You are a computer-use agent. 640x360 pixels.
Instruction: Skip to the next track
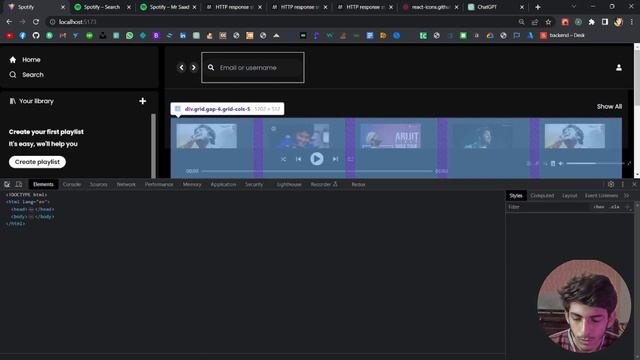pyautogui.click(x=335, y=159)
